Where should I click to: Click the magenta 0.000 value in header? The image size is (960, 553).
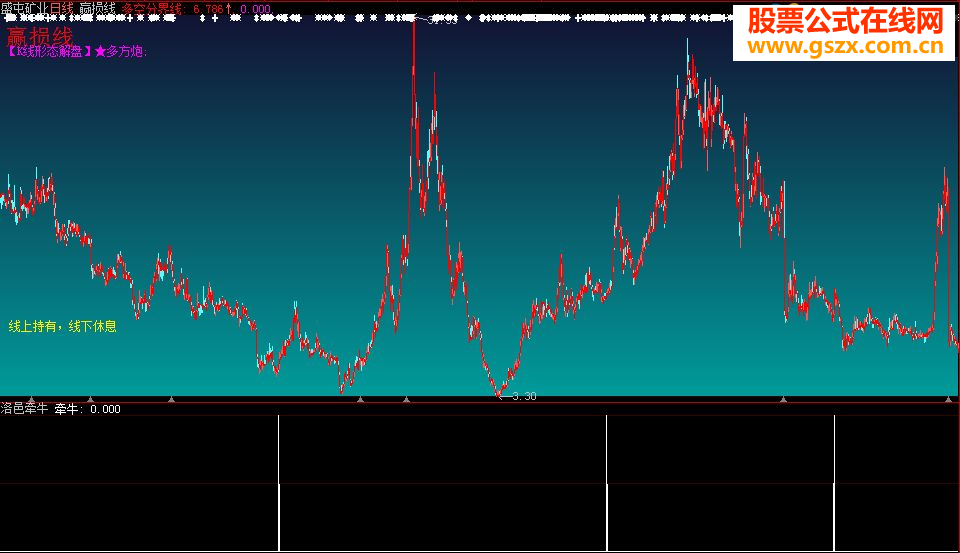(256, 9)
